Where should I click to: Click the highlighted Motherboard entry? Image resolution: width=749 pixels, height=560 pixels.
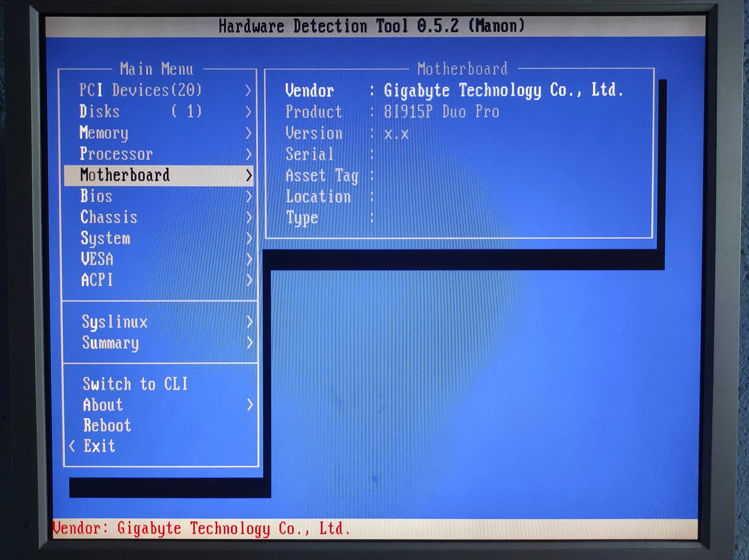(159, 175)
